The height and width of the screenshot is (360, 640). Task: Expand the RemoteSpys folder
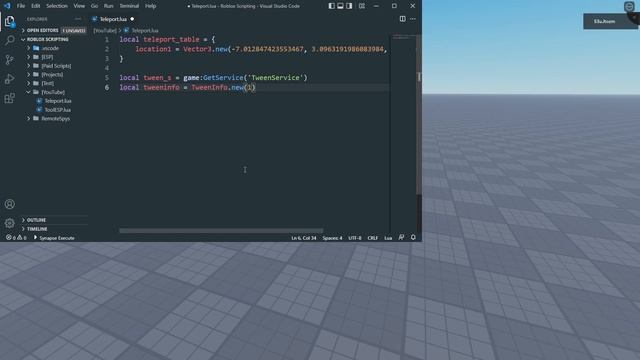(56, 118)
